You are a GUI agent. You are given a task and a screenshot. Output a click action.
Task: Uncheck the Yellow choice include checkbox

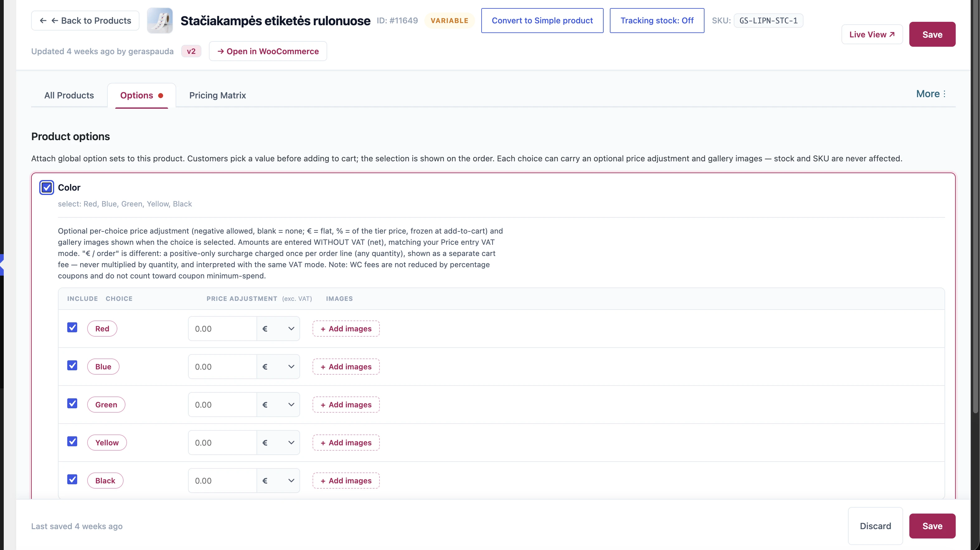tap(72, 442)
